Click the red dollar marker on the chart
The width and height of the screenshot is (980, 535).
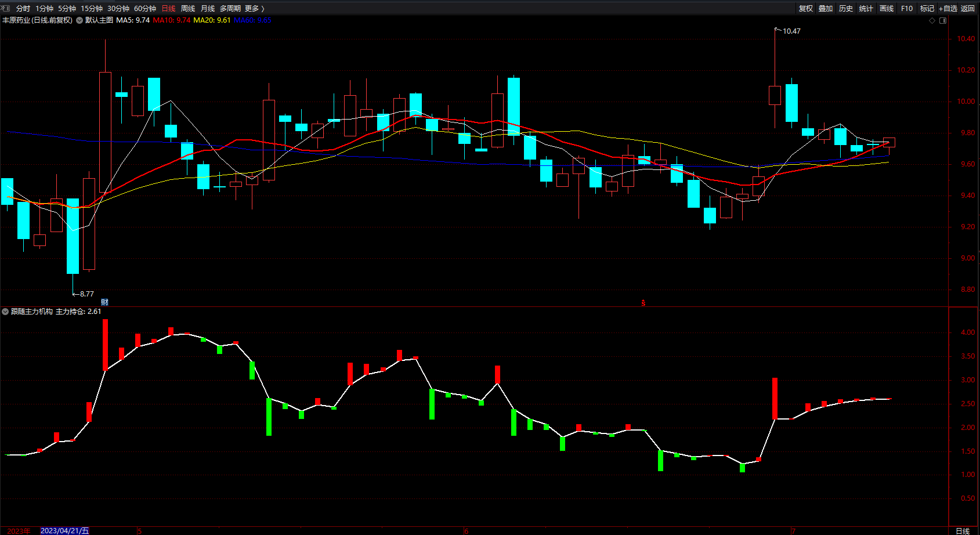click(643, 302)
